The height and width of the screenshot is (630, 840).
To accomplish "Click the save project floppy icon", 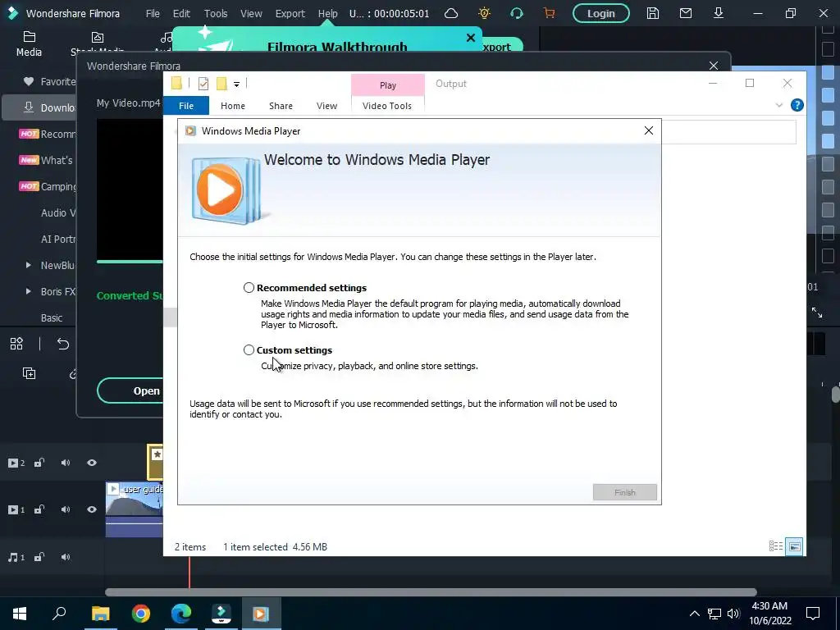I will (652, 13).
